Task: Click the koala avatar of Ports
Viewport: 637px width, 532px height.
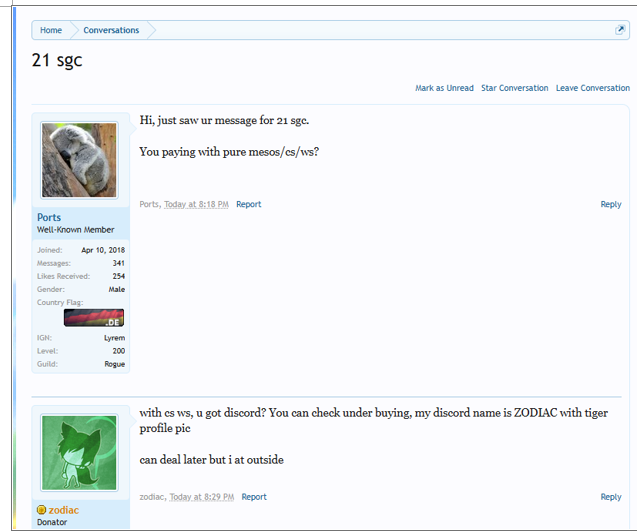Action: [x=79, y=159]
